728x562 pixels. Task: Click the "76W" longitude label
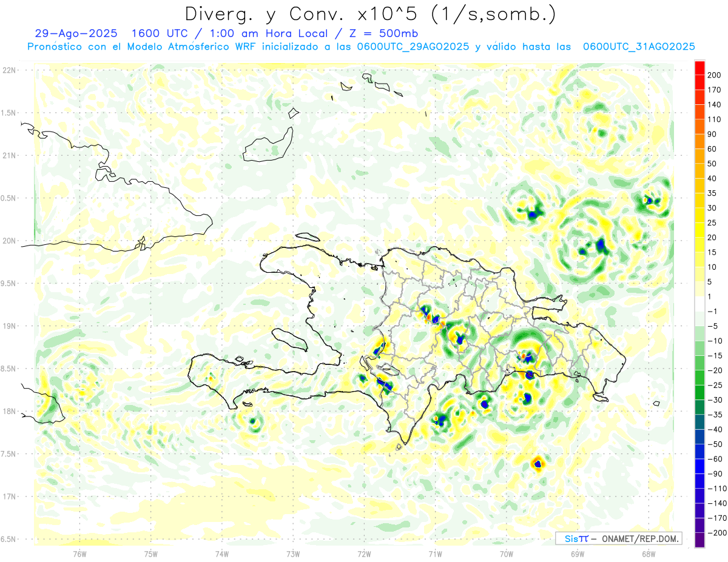point(79,554)
